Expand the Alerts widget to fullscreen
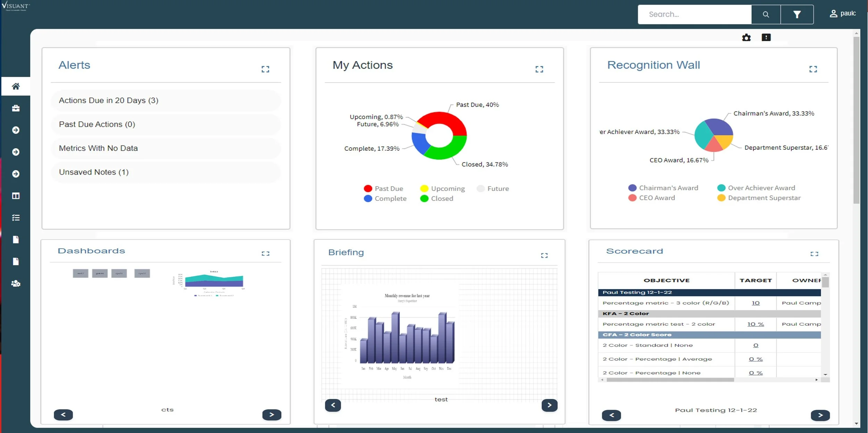This screenshot has width=868, height=433. 265,69
